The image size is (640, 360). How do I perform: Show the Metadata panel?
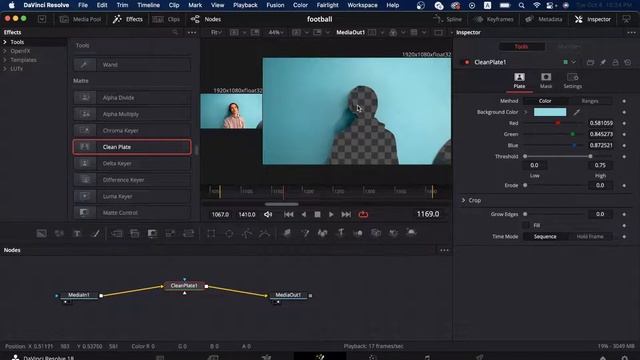544,19
